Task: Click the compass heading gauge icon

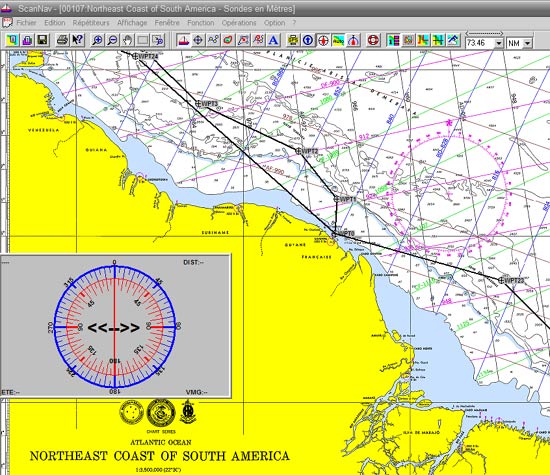Action: pyautogui.click(x=353, y=40)
